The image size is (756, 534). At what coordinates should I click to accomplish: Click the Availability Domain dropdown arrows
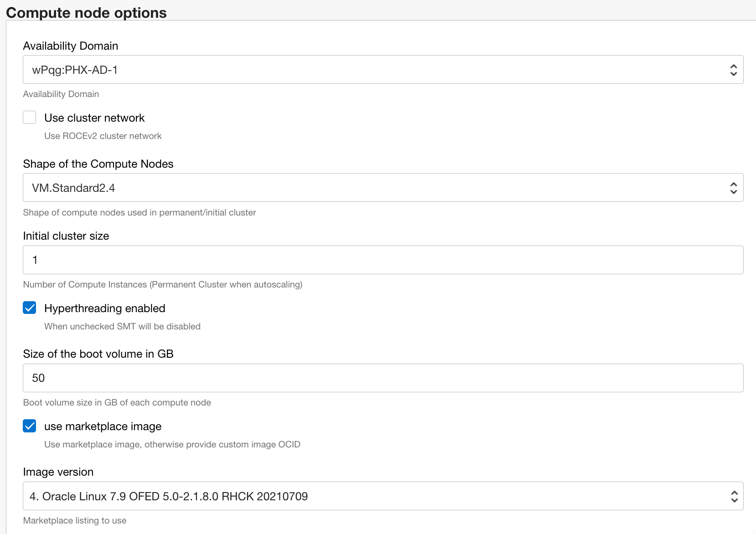tap(733, 70)
